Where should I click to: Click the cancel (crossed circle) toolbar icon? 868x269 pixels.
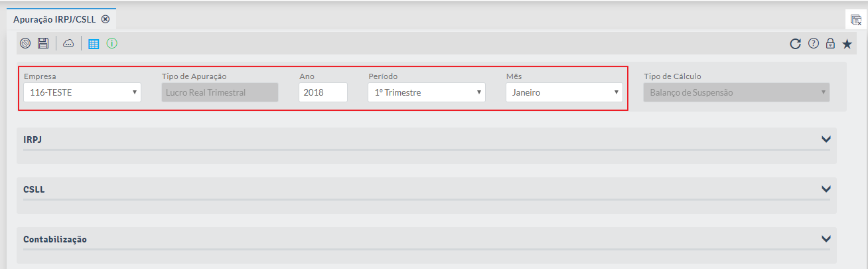(25, 44)
